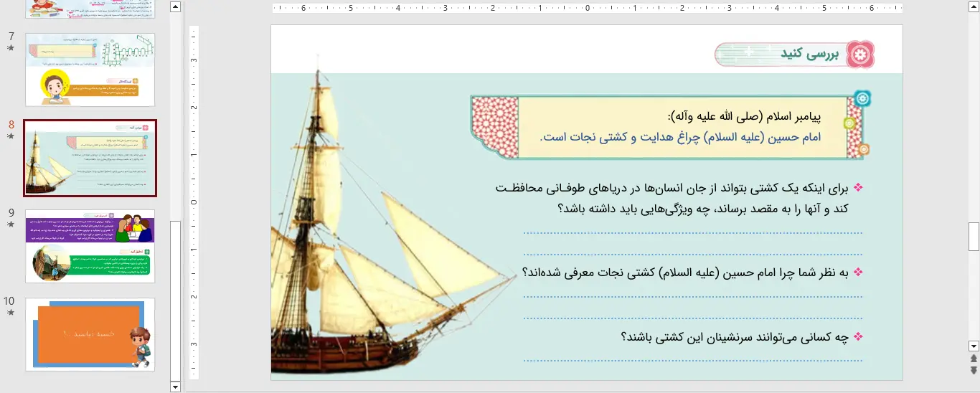Click the animation star under slide 10
The width and height of the screenshot is (980, 393).
[x=10, y=313]
